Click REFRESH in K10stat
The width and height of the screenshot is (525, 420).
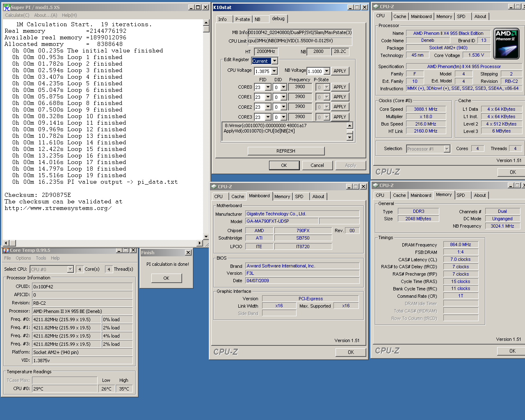click(x=286, y=151)
